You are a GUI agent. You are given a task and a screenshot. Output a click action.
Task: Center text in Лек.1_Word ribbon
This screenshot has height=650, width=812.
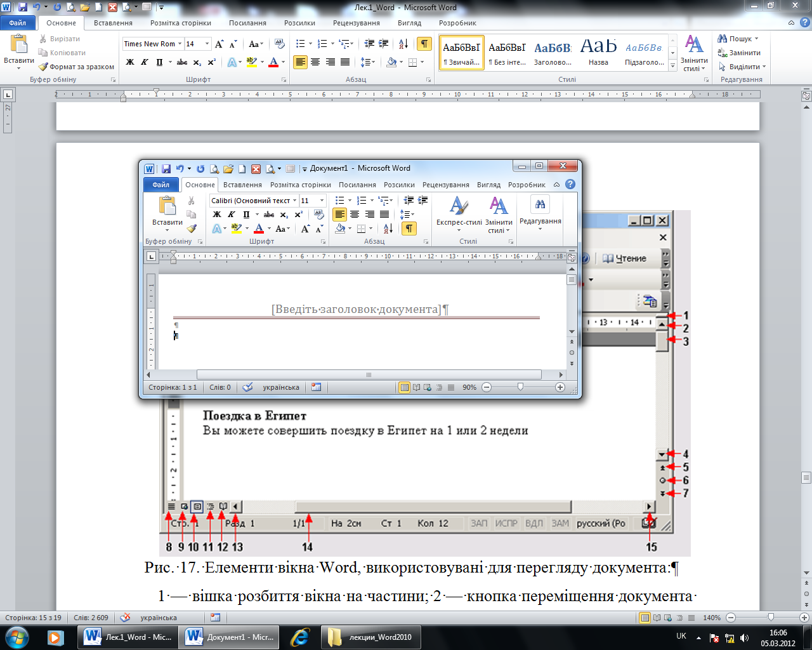[x=315, y=62]
